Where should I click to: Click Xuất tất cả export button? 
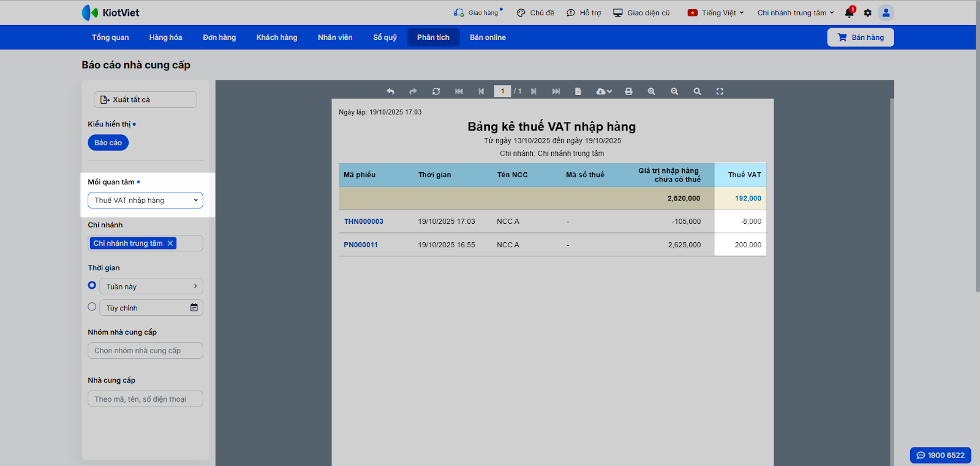(x=145, y=99)
